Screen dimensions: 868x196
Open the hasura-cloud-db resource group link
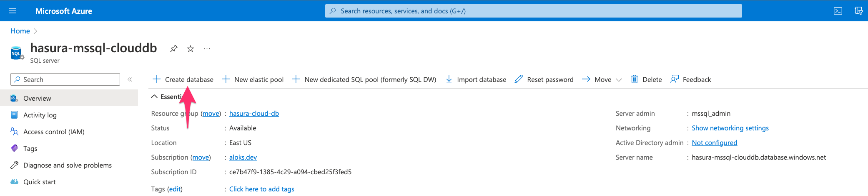254,113
